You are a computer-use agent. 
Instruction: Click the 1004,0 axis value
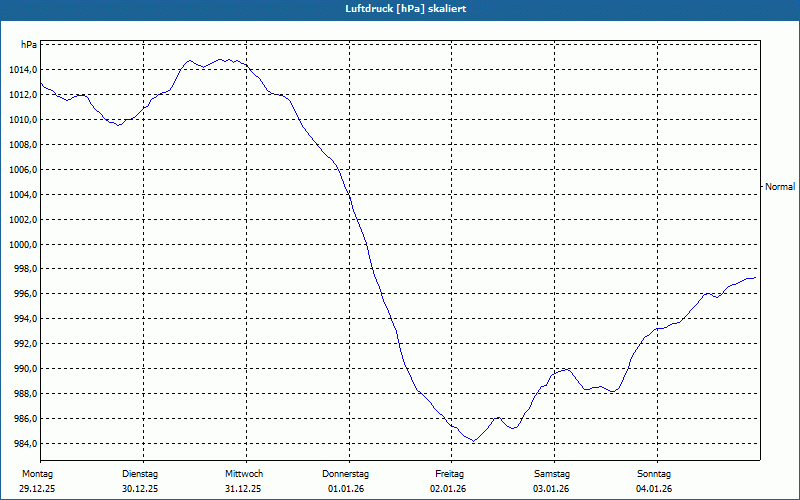23,194
